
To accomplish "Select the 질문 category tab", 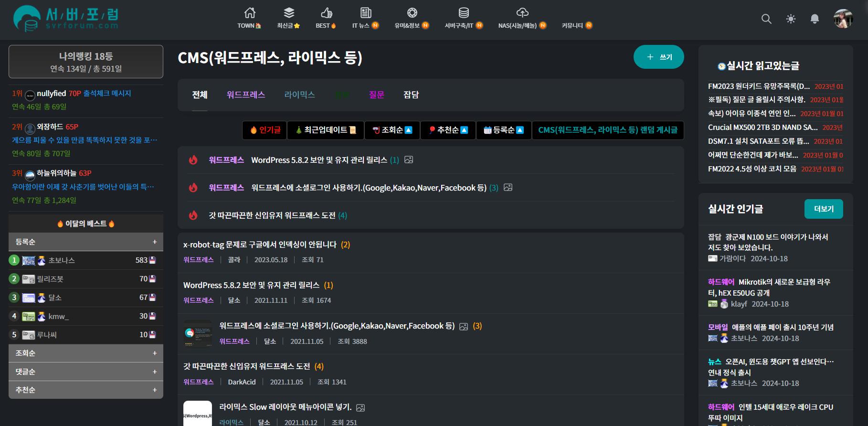I will point(376,95).
